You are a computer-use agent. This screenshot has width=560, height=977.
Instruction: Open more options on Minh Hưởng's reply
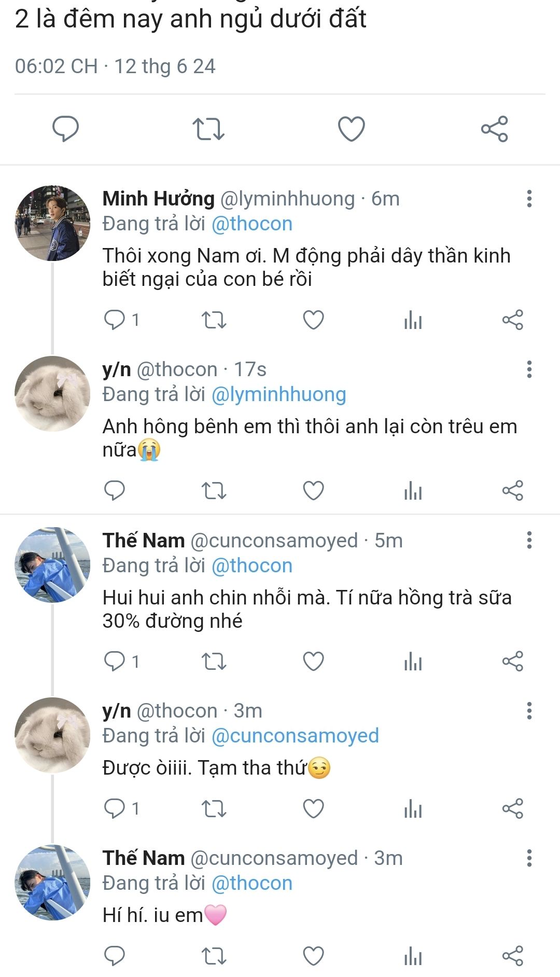point(529,199)
